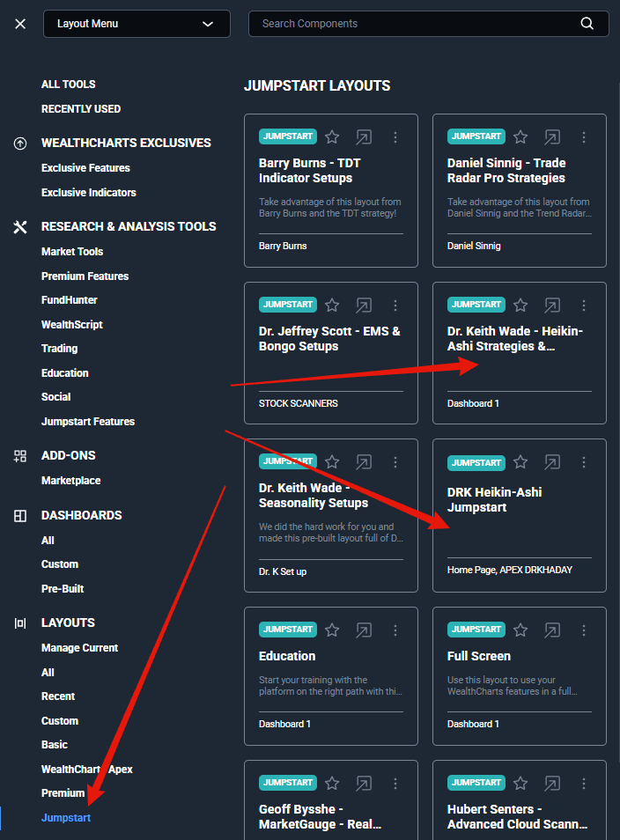
Task: Open three-dot menu on Full Screen card
Action: (584, 630)
